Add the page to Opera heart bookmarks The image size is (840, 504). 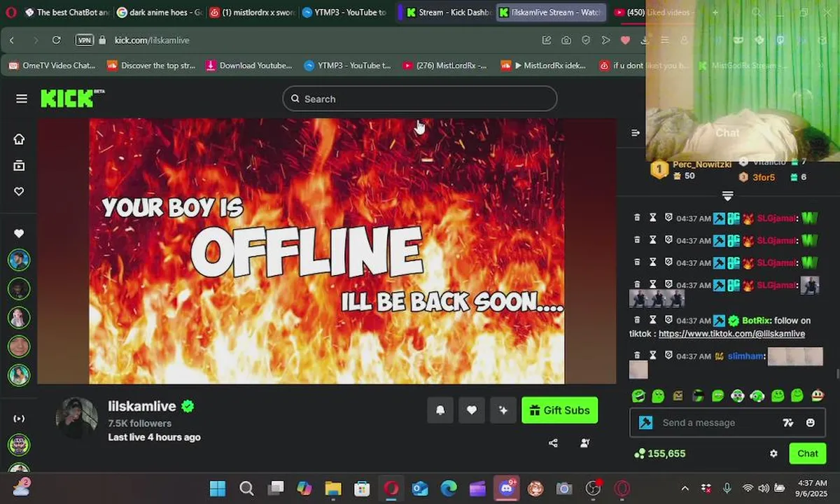pyautogui.click(x=625, y=40)
